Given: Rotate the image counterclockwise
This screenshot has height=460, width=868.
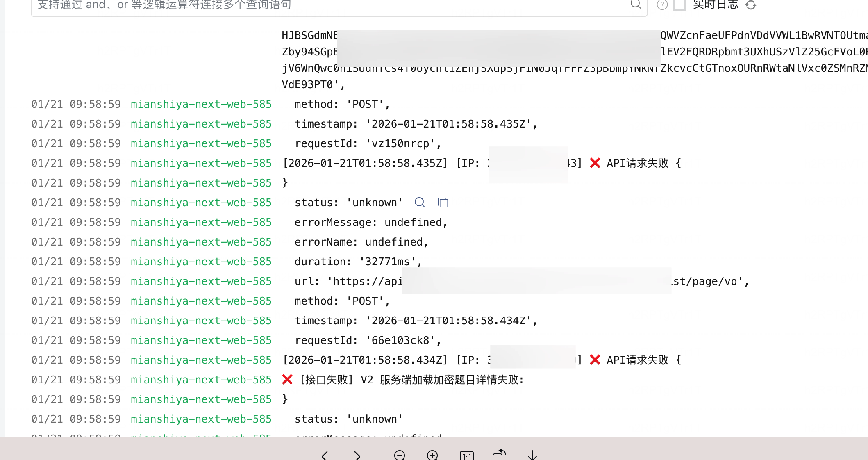Looking at the screenshot, I should pos(499,455).
